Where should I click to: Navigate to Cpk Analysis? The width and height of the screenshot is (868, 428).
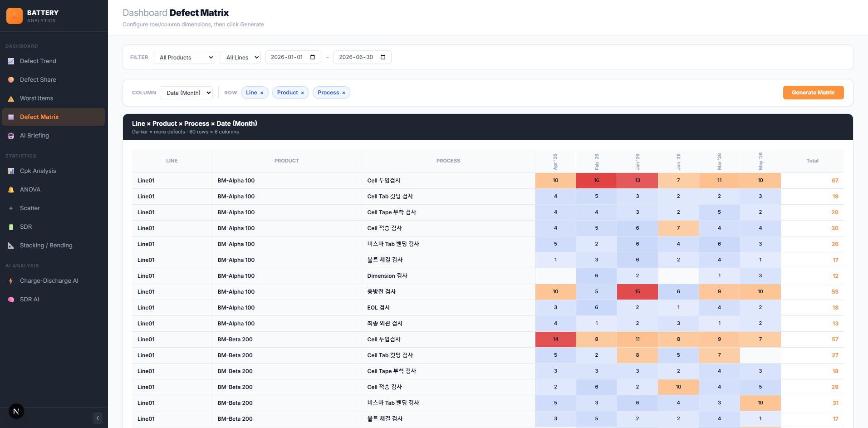54,171
